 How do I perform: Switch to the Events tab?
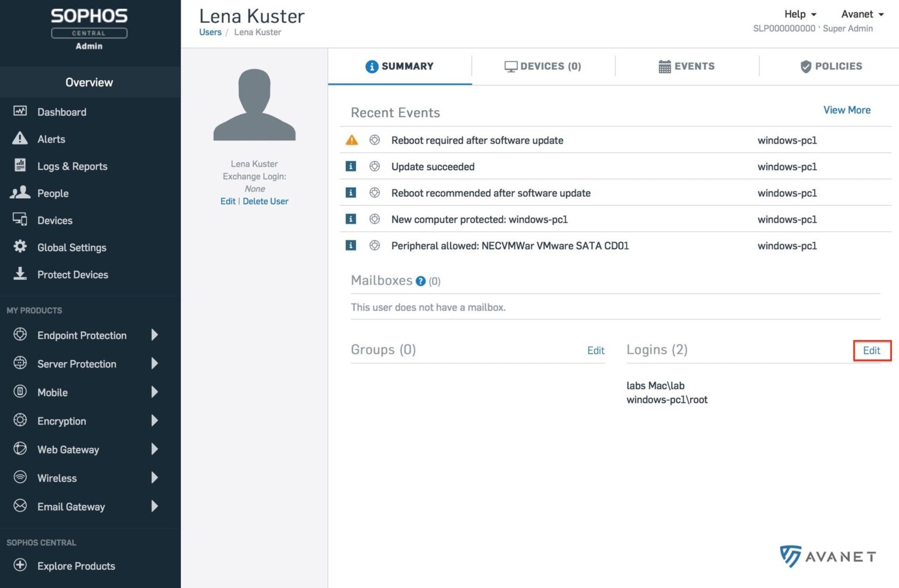tap(686, 66)
